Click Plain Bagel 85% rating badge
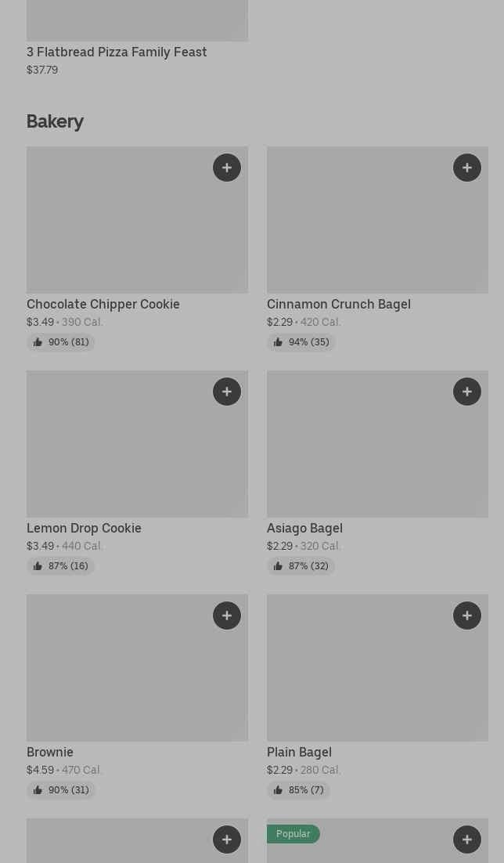This screenshot has height=863, width=504. 298,790
